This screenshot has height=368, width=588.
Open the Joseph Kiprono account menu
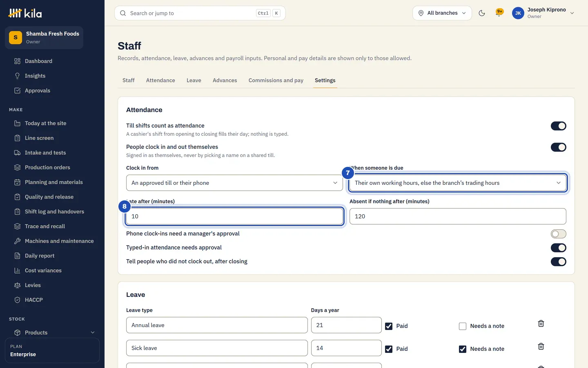tap(543, 13)
